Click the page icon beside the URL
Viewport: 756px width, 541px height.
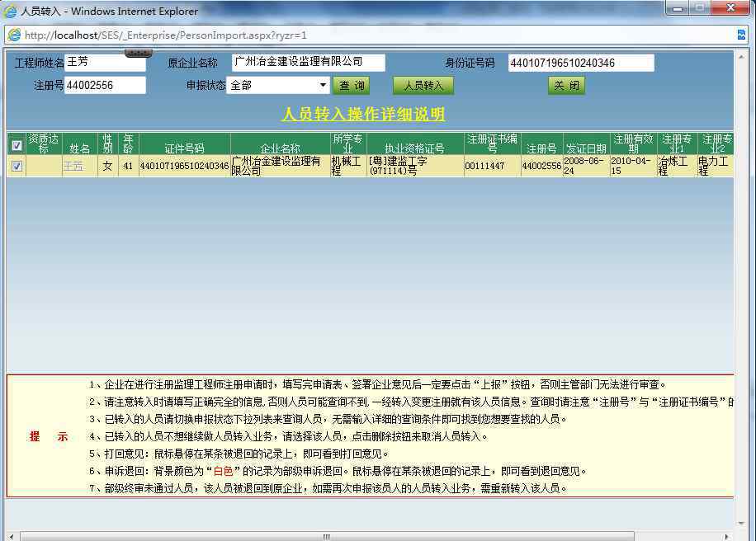coord(14,35)
